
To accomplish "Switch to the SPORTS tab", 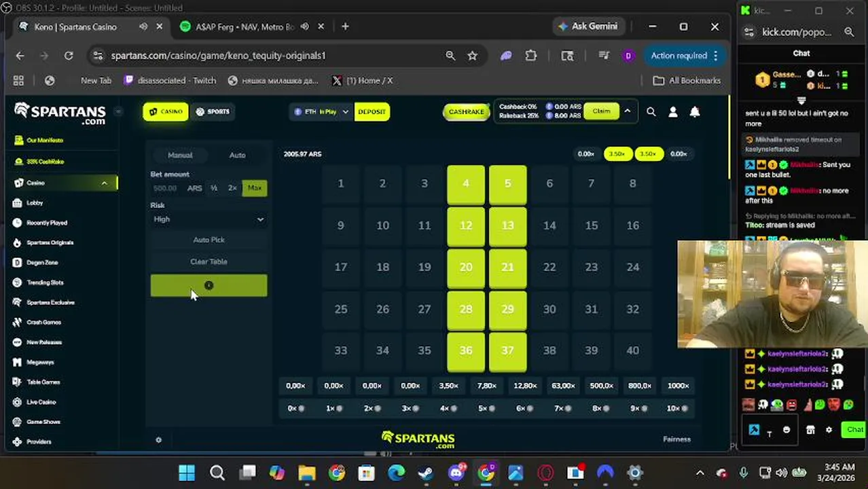I will click(x=213, y=111).
